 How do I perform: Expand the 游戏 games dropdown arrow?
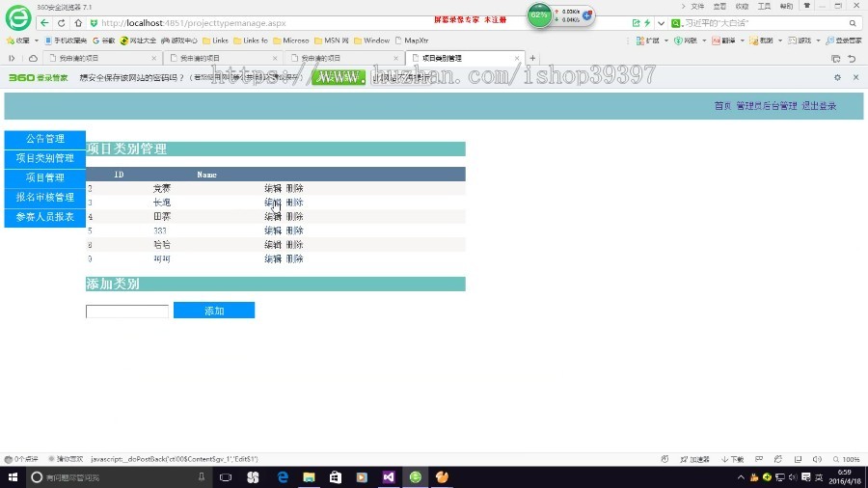818,41
